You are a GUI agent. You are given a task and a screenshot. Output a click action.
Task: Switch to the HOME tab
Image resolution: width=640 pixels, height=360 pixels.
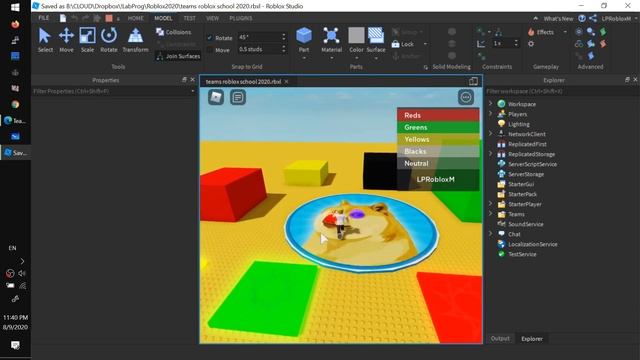136,18
